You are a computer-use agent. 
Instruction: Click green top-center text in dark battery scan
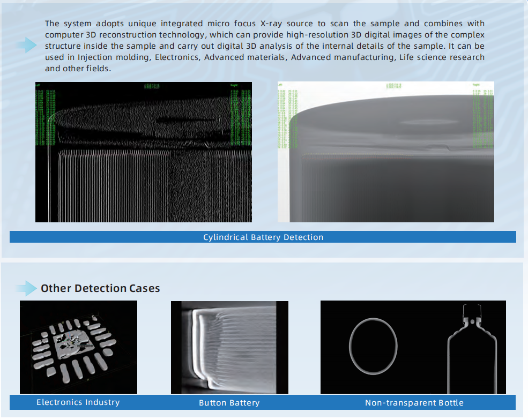(x=152, y=86)
